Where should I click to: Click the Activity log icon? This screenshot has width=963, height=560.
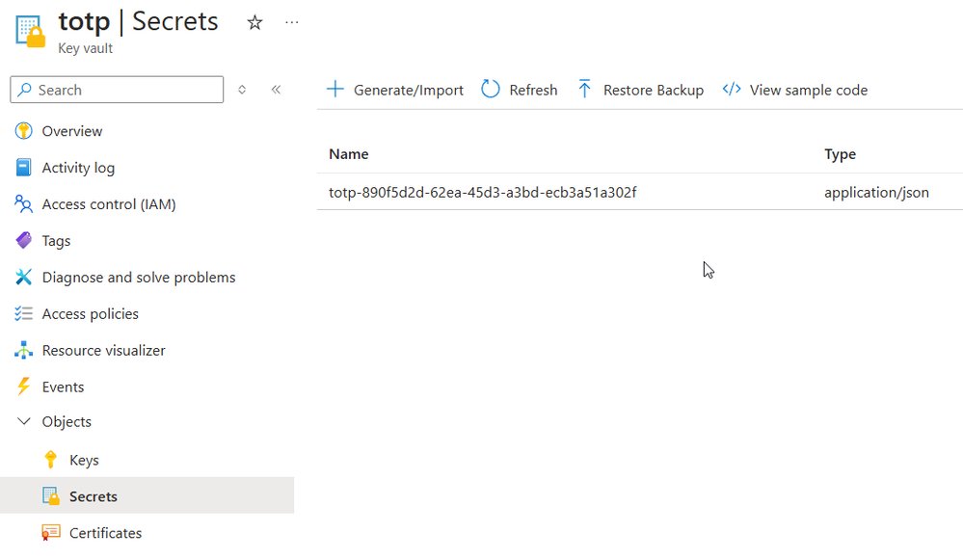coord(24,167)
